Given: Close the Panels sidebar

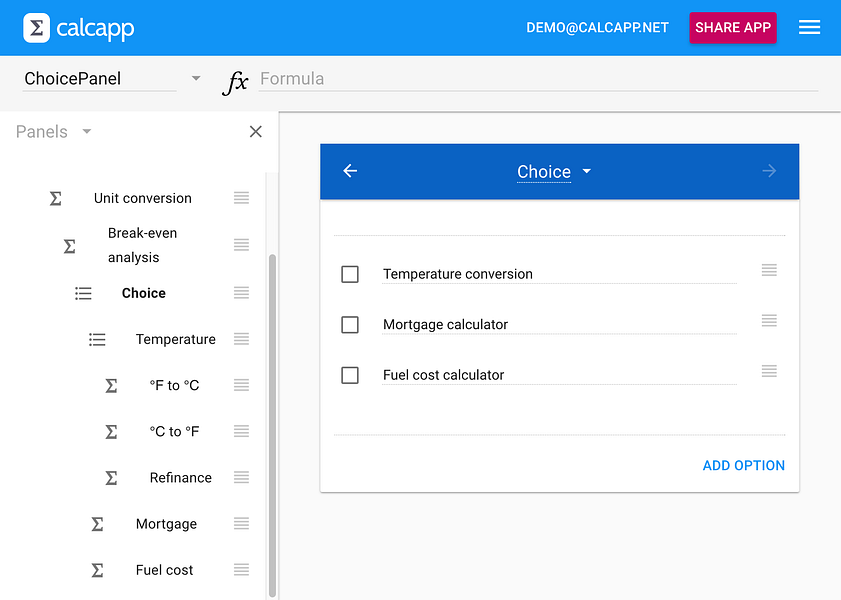Looking at the screenshot, I should (256, 131).
